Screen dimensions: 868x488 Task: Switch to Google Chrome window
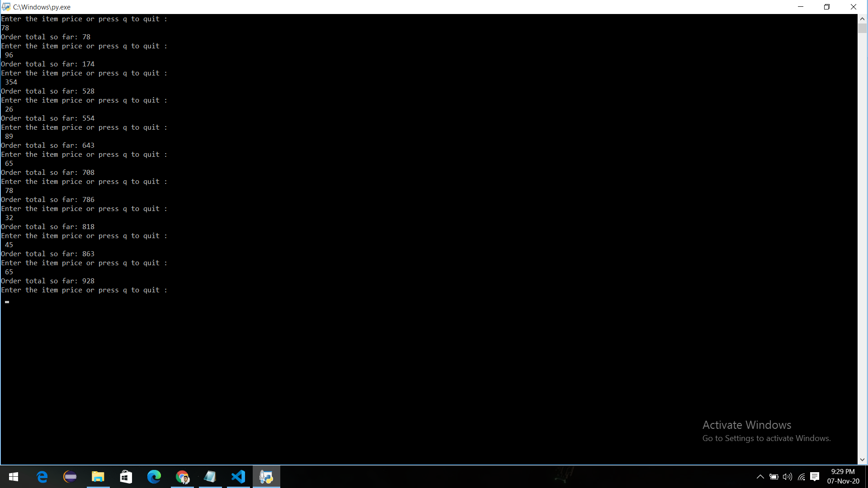pos(182,477)
